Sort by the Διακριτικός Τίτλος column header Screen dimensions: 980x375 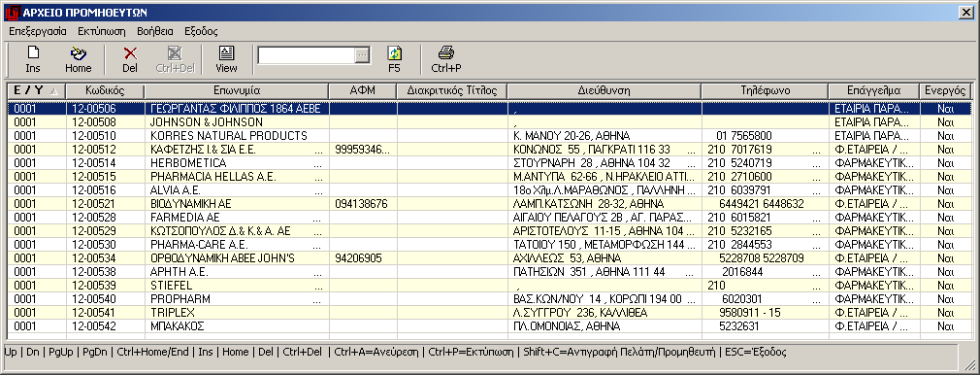452,90
